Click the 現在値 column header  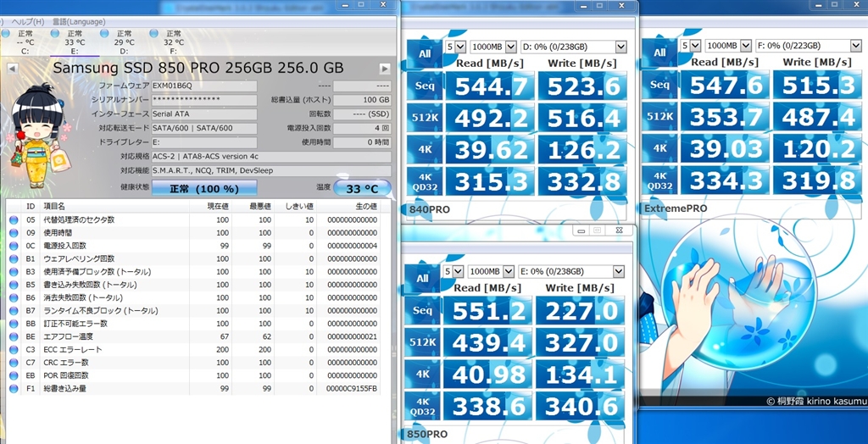coord(211,207)
